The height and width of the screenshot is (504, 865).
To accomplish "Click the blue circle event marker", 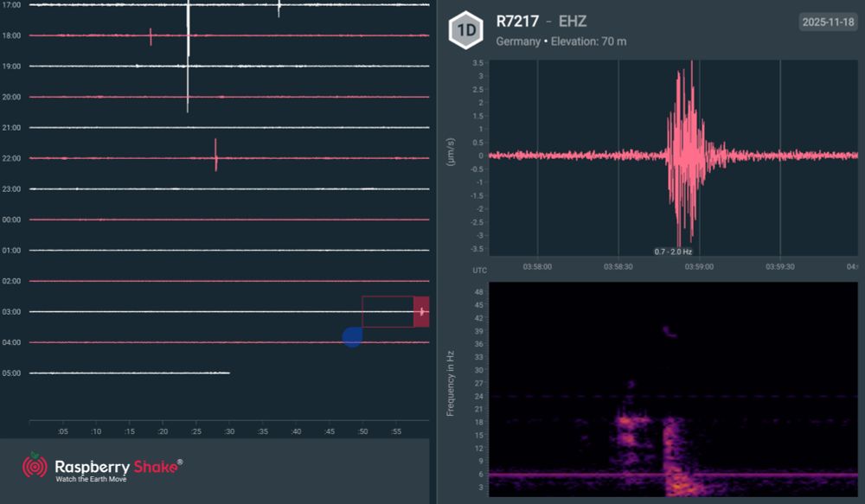I will point(352,335).
